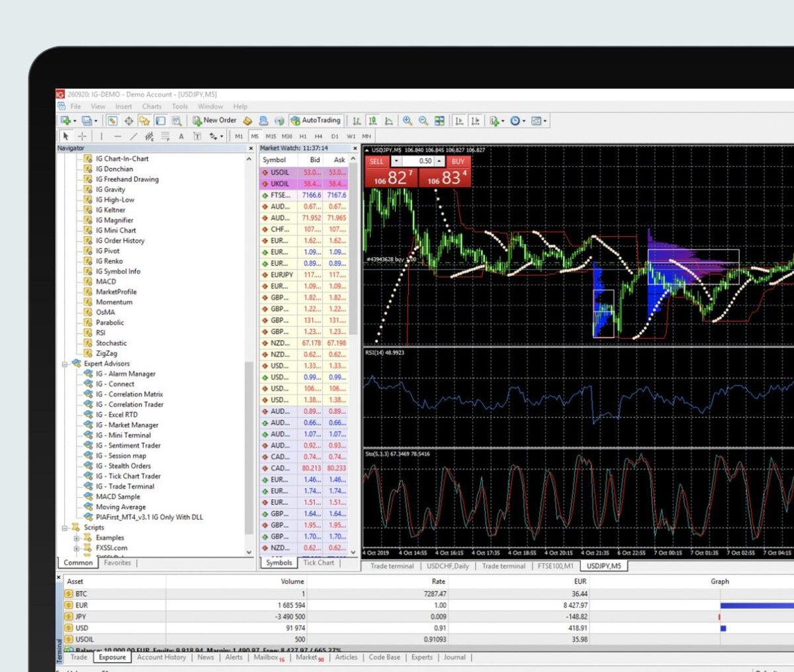This screenshot has height=672, width=794.
Task: Toggle the Terminal panel icon
Action: point(160,120)
